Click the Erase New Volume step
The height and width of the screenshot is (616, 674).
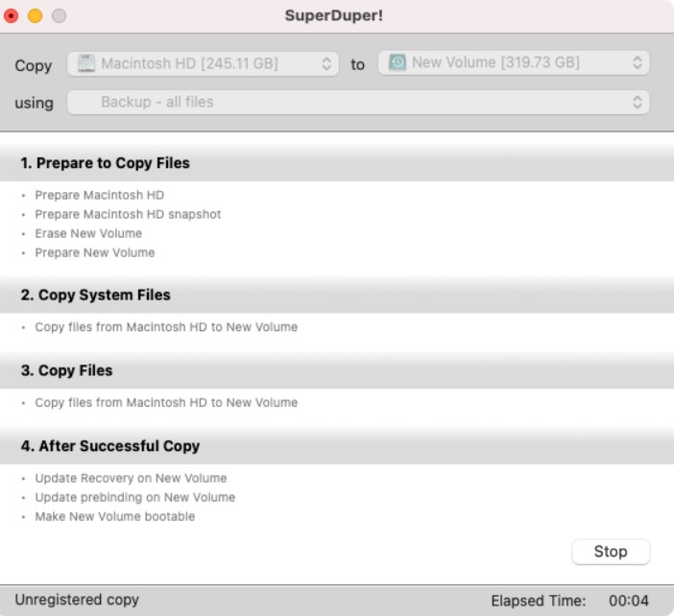[x=88, y=234]
